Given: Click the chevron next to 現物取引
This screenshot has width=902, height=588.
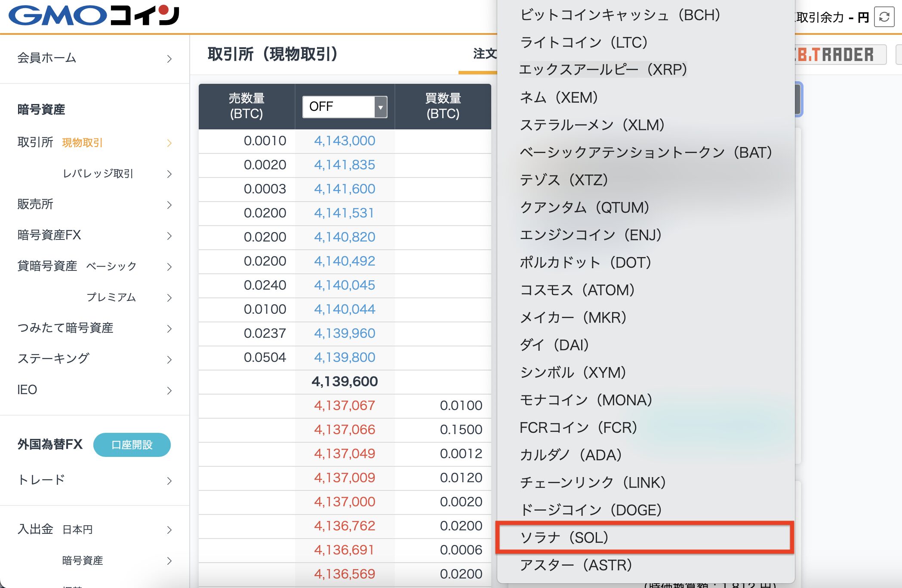Looking at the screenshot, I should [169, 143].
